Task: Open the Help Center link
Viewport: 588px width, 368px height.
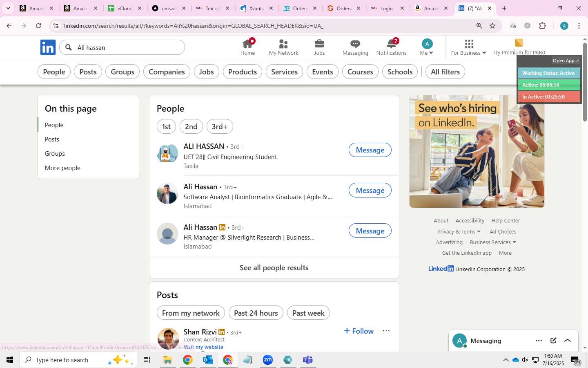Action: pos(506,221)
